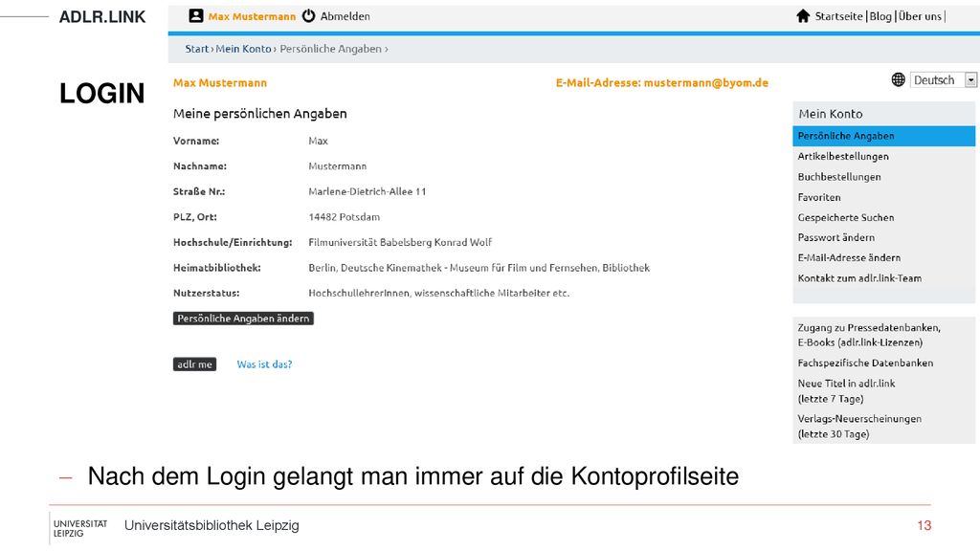Open Passwort ändern in the sidebar

[x=836, y=237]
